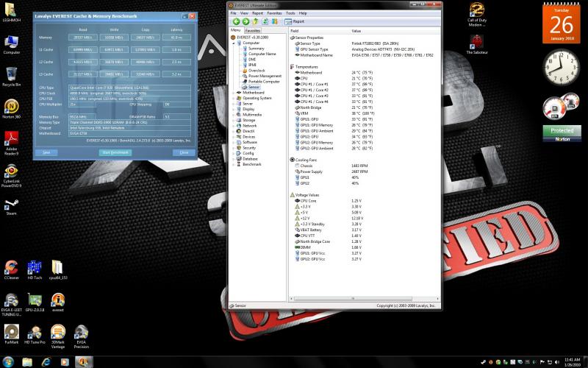Open the Recycle Bin on desktop
Screen dimensions: 588x368
[x=11, y=77]
